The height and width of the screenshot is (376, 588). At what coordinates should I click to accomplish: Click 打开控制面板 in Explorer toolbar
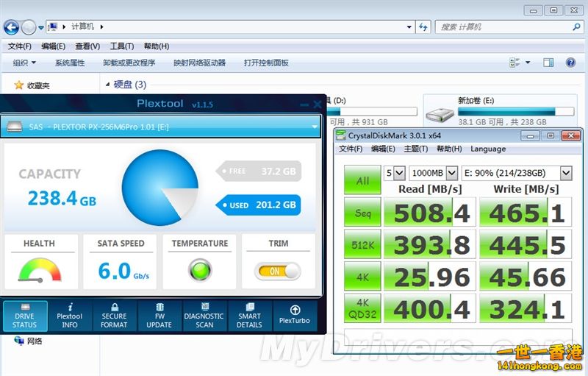[x=266, y=63]
